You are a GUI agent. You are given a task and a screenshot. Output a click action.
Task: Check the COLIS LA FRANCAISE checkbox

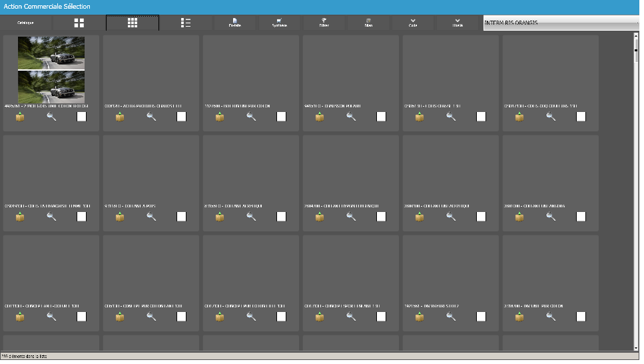81,217
